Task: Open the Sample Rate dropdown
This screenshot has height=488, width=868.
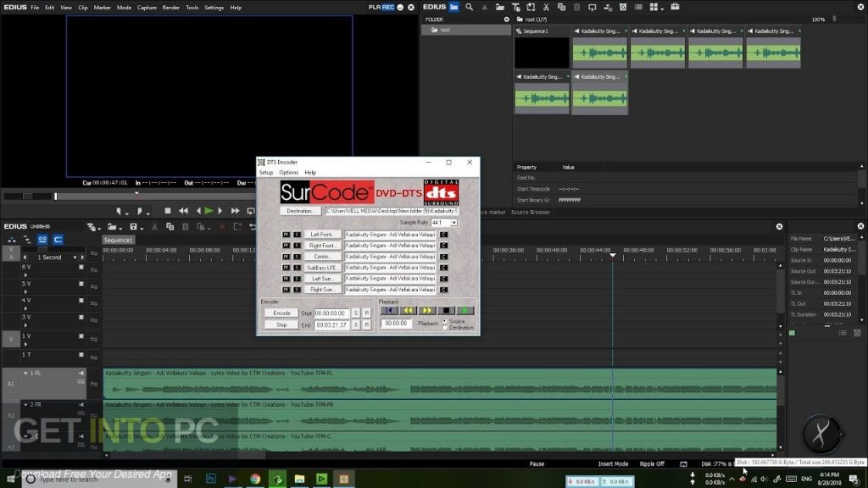Action: (453, 223)
